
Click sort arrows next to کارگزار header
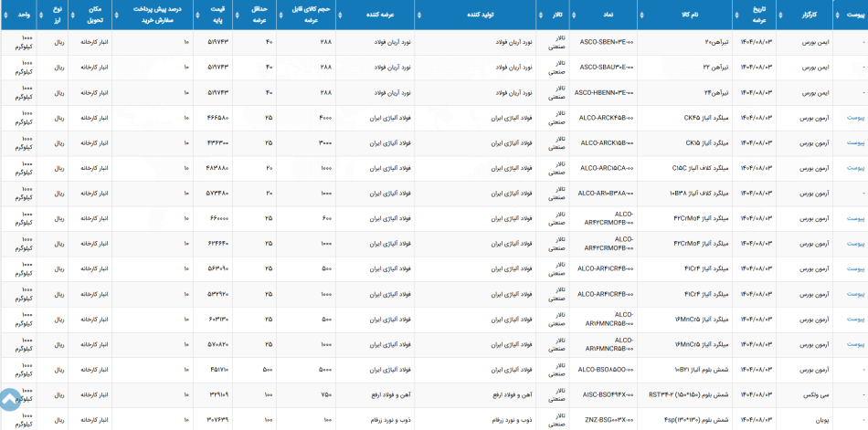click(780, 15)
